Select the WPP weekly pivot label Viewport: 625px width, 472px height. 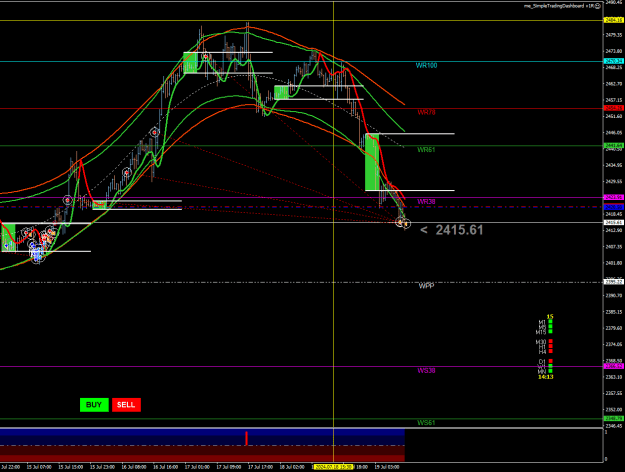pos(426,286)
